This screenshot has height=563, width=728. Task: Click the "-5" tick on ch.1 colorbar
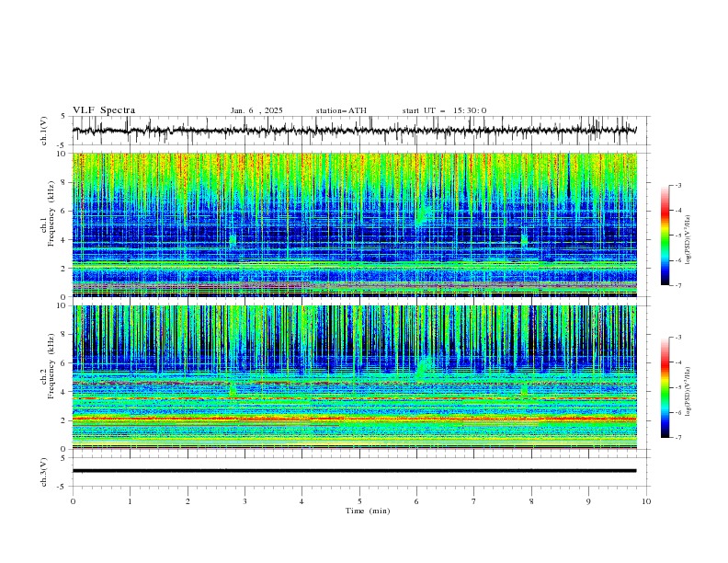(677, 236)
